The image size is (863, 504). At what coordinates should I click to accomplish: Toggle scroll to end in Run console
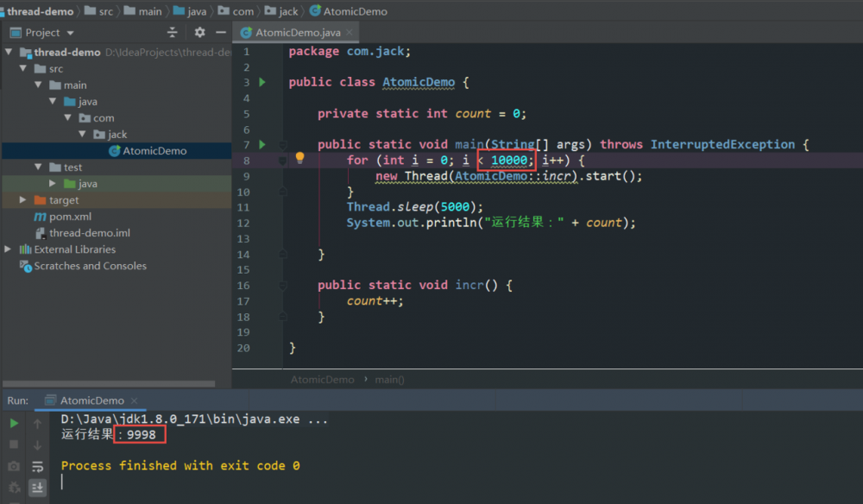click(38, 488)
